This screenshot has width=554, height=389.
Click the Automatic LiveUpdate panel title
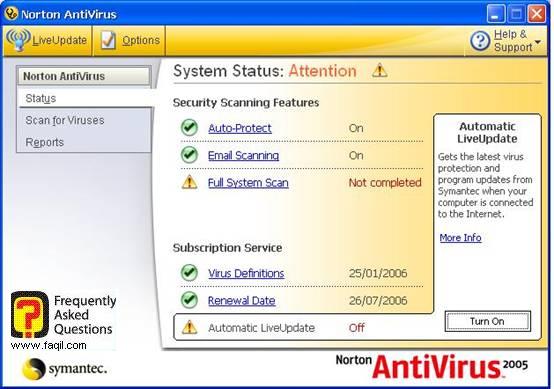pyautogui.click(x=487, y=132)
